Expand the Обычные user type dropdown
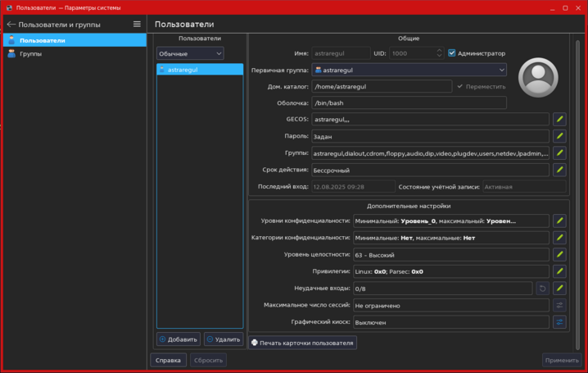 190,53
